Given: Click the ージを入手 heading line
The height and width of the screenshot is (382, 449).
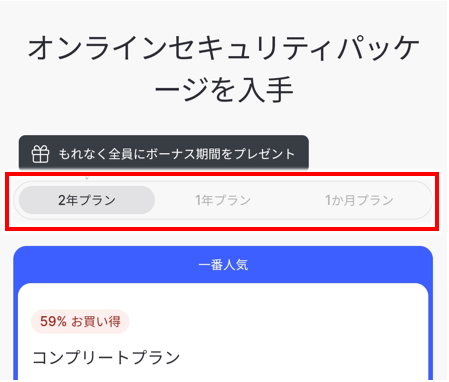Looking at the screenshot, I should (x=224, y=90).
